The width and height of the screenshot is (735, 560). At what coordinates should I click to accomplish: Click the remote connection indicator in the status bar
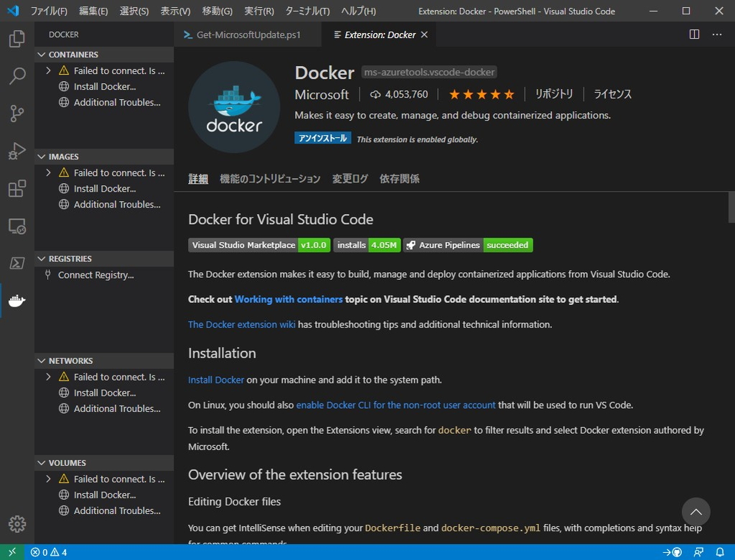coord(12,553)
